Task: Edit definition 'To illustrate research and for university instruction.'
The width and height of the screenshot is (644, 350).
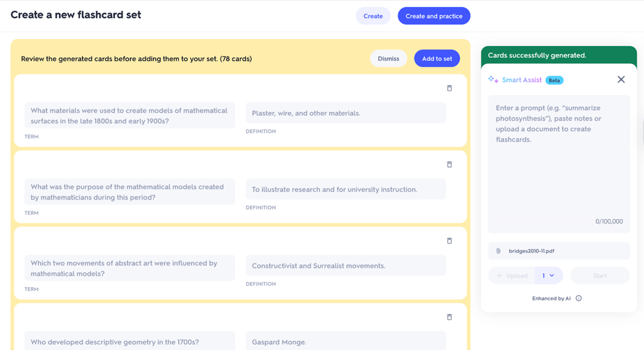Action: point(345,189)
